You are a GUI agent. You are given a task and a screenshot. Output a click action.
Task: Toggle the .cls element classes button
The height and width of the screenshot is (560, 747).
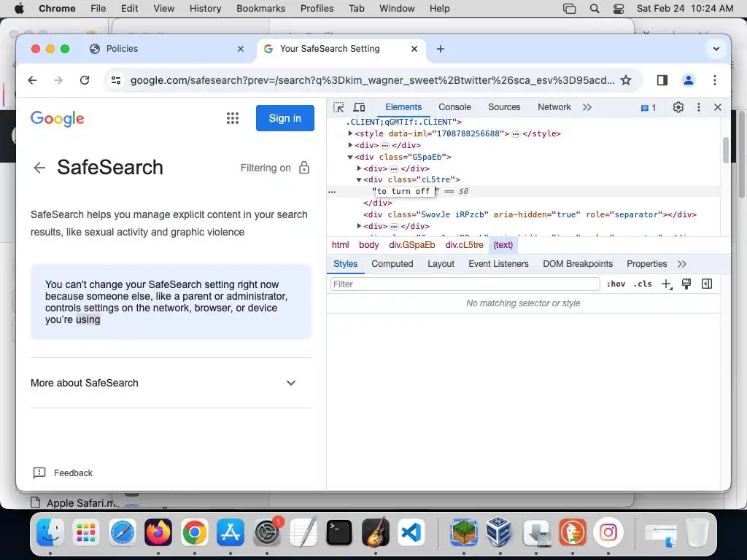pos(643,284)
